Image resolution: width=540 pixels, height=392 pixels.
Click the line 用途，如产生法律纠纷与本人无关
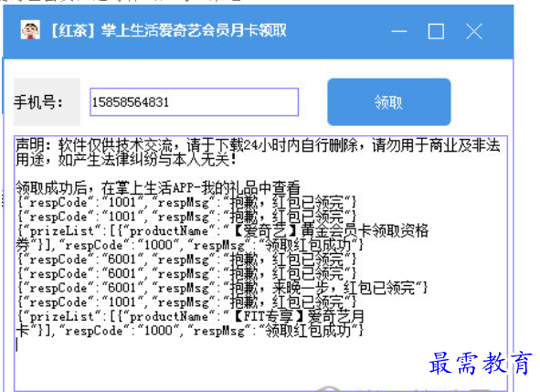point(126,160)
